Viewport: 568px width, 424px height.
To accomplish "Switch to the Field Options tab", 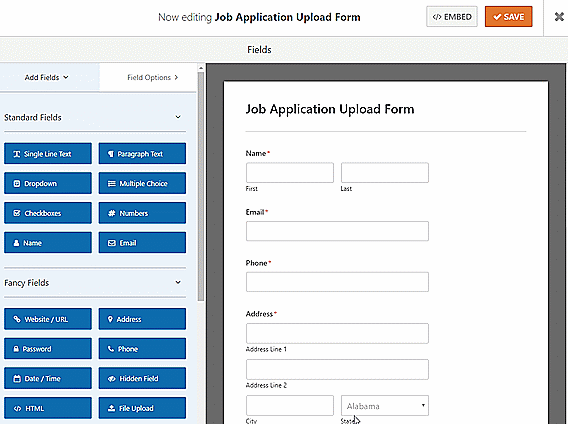I will 153,77.
